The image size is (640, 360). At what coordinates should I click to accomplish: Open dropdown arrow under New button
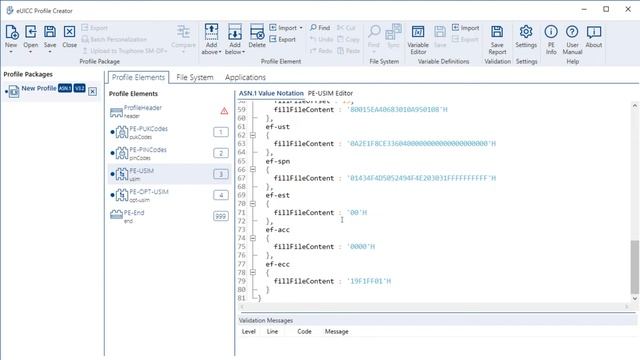click(11, 52)
